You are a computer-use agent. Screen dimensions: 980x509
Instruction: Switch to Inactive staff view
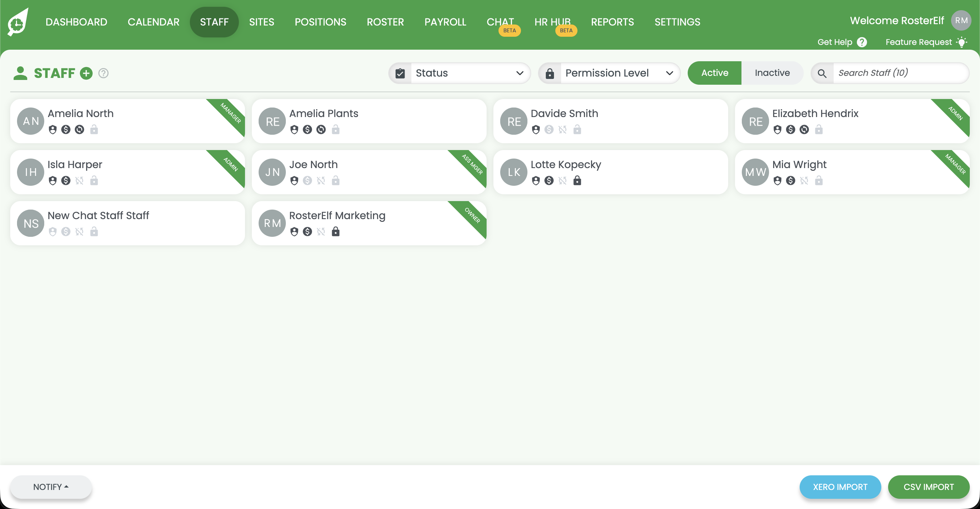click(772, 73)
